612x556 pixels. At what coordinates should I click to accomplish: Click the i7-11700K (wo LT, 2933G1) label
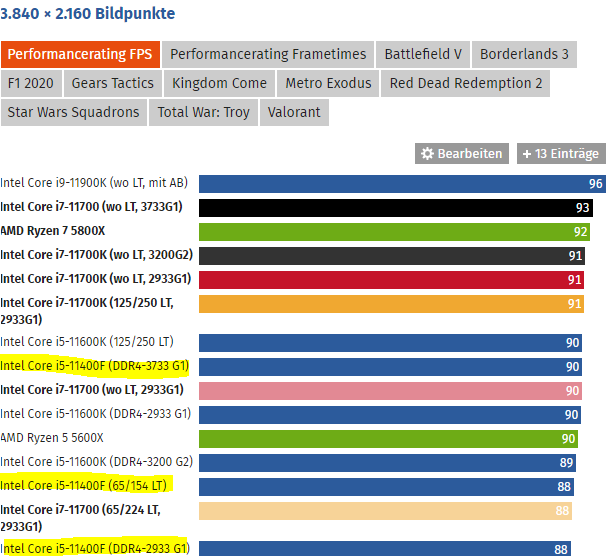pos(96,279)
